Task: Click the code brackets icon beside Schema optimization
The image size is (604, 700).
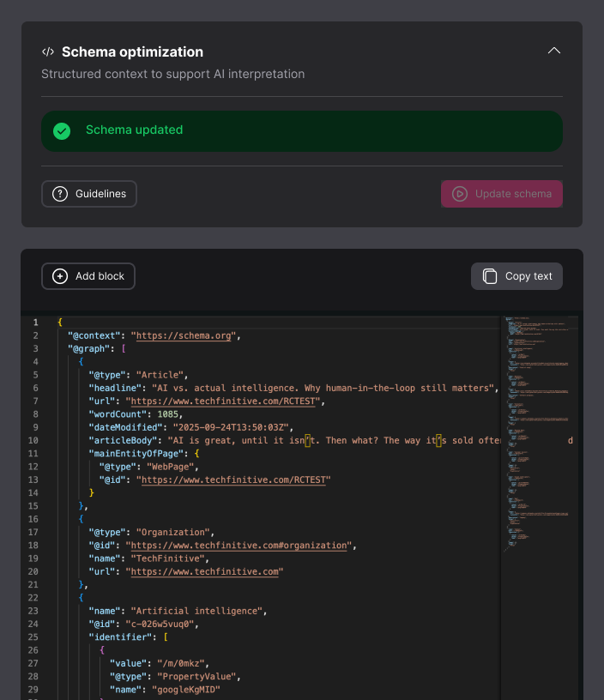Action: pyautogui.click(x=48, y=51)
